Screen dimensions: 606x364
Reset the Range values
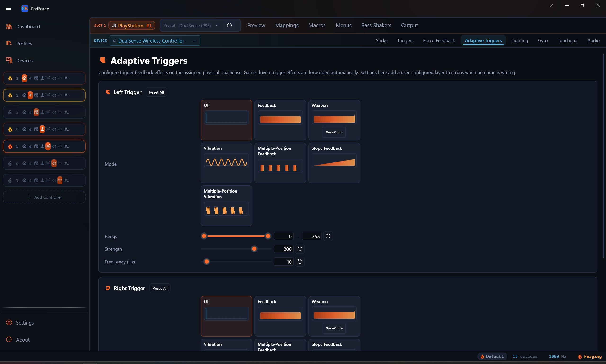click(x=328, y=236)
